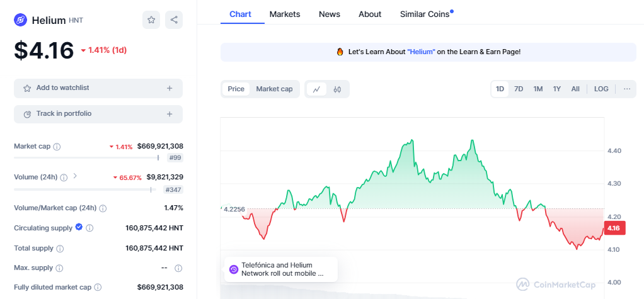This screenshot has height=299, width=644.
Task: Click the $9,821,329 volume value
Action: (x=165, y=177)
